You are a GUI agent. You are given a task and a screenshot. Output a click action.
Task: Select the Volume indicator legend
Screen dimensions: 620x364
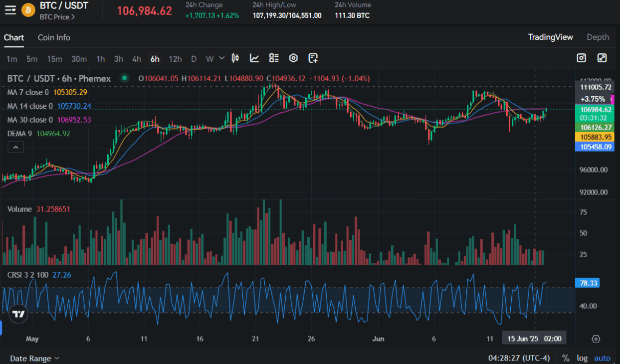tap(19, 209)
